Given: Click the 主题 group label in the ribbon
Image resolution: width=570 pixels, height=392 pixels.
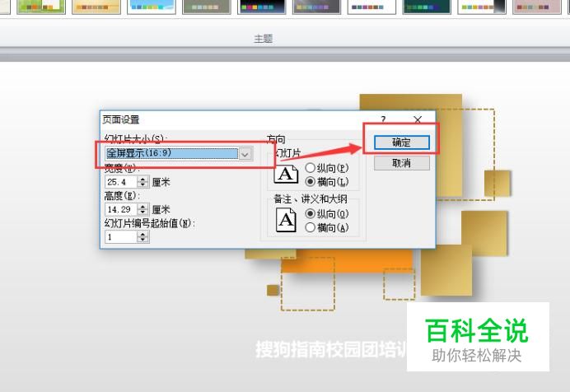Looking at the screenshot, I should pos(264,38).
